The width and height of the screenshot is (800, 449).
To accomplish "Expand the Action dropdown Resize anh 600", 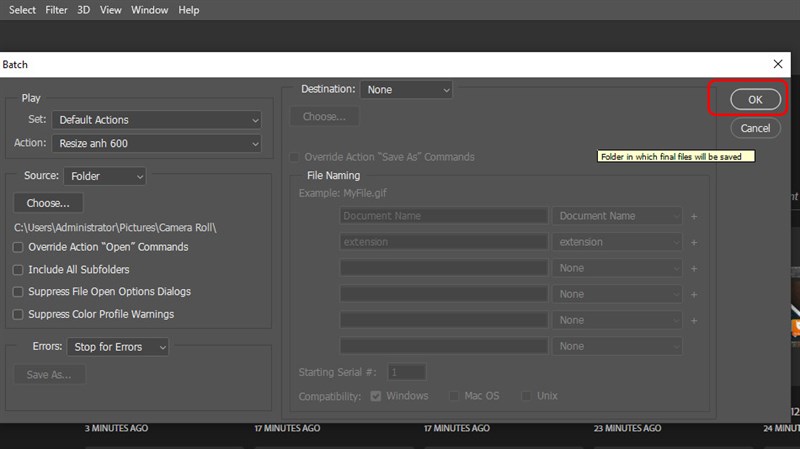I will point(156,144).
